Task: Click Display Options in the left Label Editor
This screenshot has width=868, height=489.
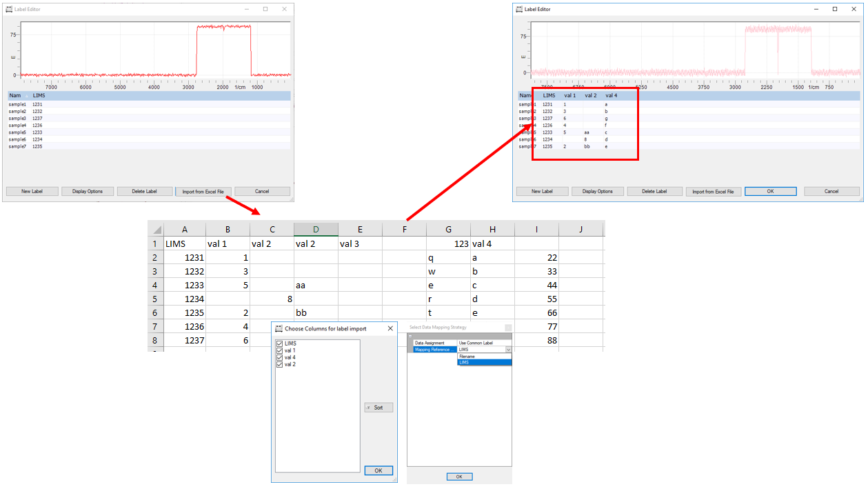Action: click(x=87, y=191)
